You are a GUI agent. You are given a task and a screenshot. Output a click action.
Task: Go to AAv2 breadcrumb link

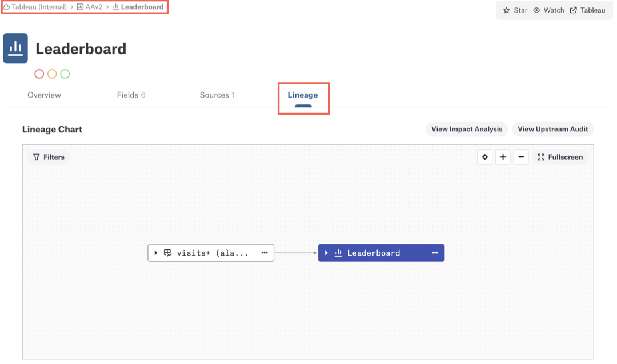[90, 7]
